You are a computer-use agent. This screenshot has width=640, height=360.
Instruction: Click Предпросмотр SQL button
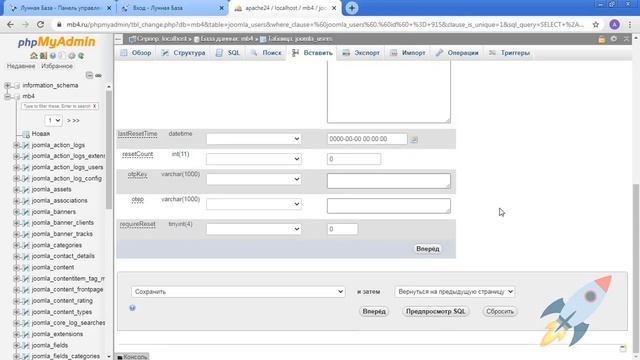pos(435,311)
